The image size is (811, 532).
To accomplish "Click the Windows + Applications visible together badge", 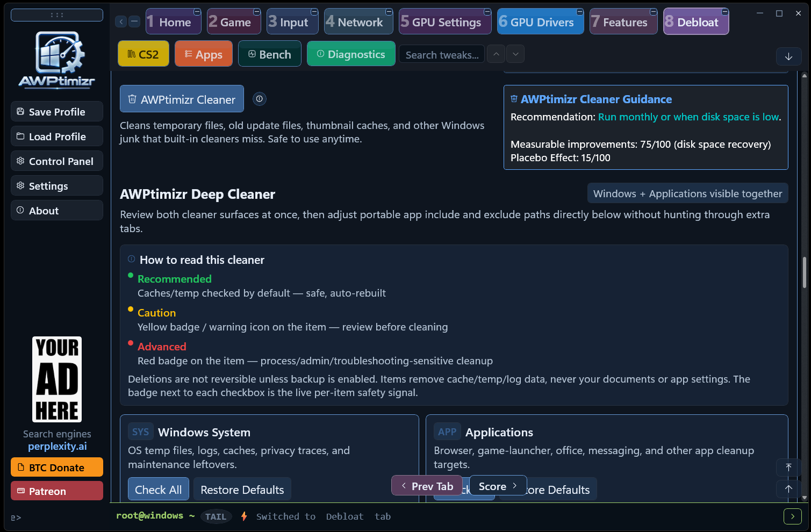I will point(687,193).
